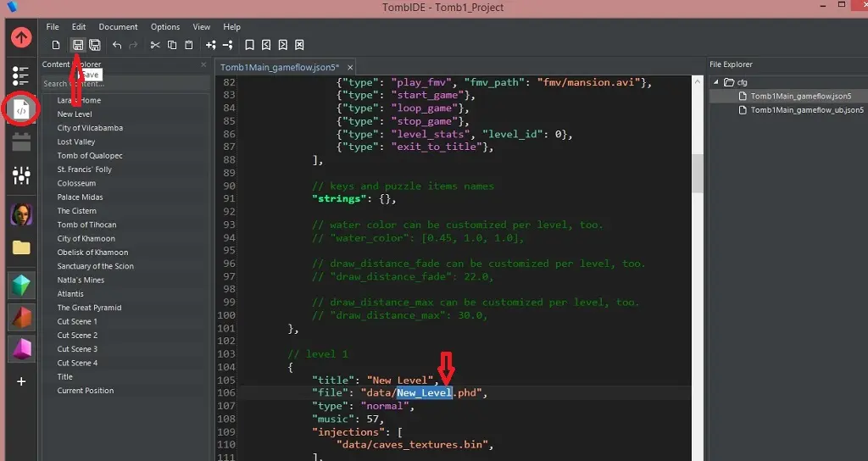Create a new file via toolbar icon
The height and width of the screenshot is (461, 868).
(x=57, y=45)
